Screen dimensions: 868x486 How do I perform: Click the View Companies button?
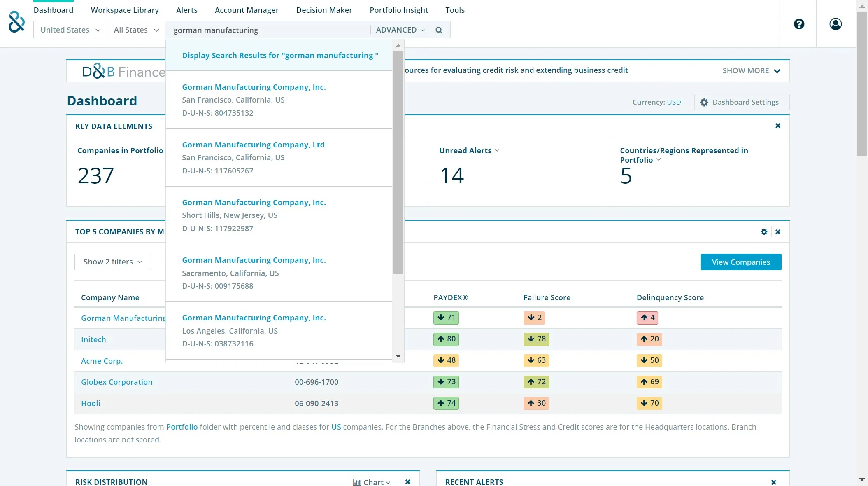[740, 262]
